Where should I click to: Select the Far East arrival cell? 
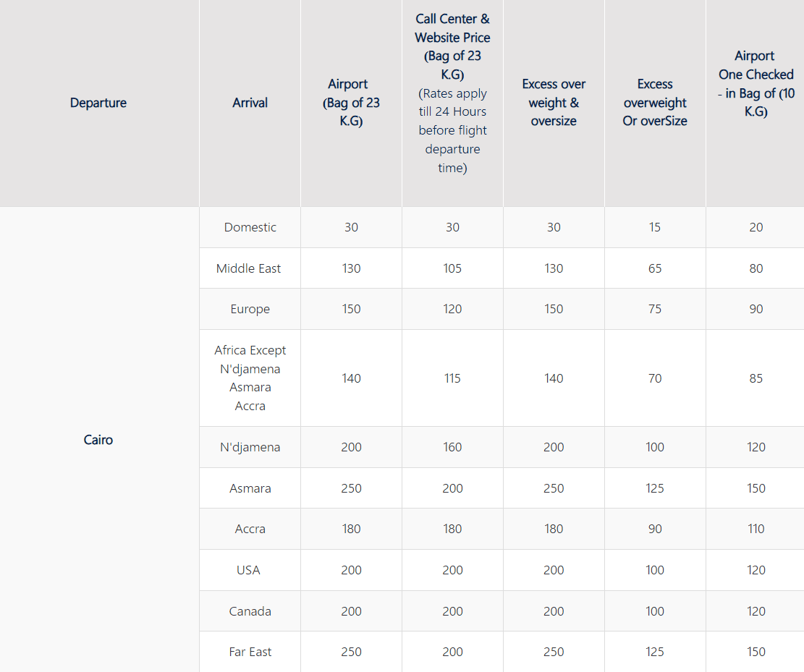pos(250,652)
